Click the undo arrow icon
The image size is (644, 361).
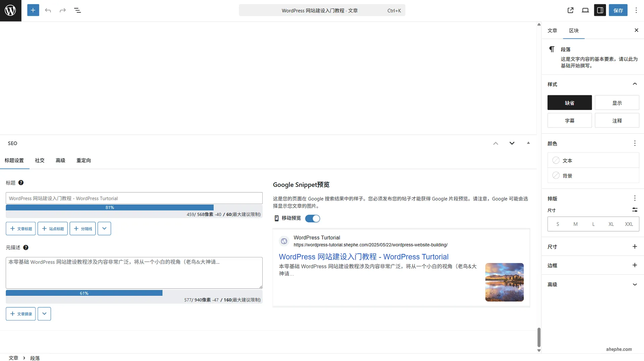pyautogui.click(x=48, y=10)
